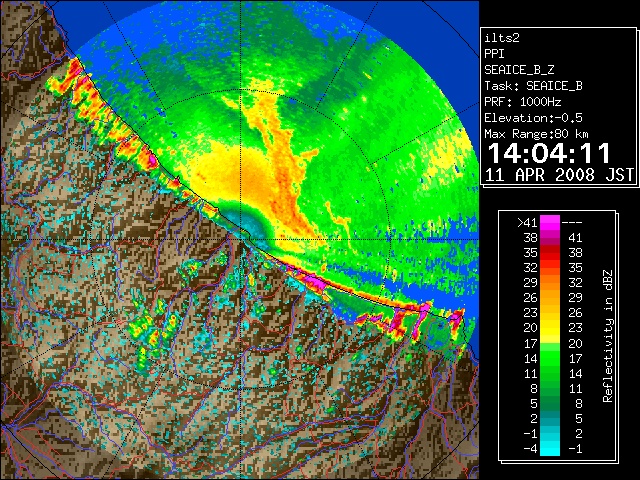Click the 'Max Range:80 km' line
Screen dimensions: 640x480
pos(537,134)
